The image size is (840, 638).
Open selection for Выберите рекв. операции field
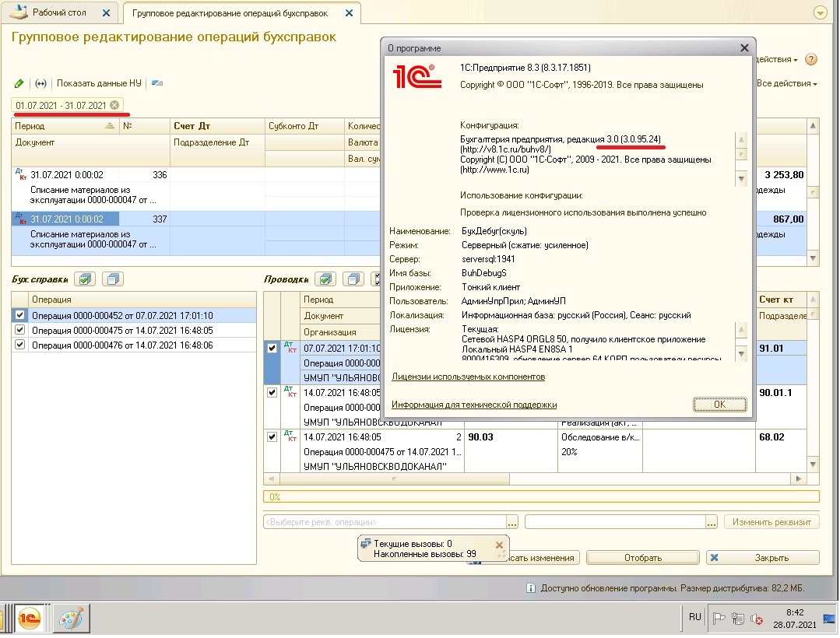[512, 522]
